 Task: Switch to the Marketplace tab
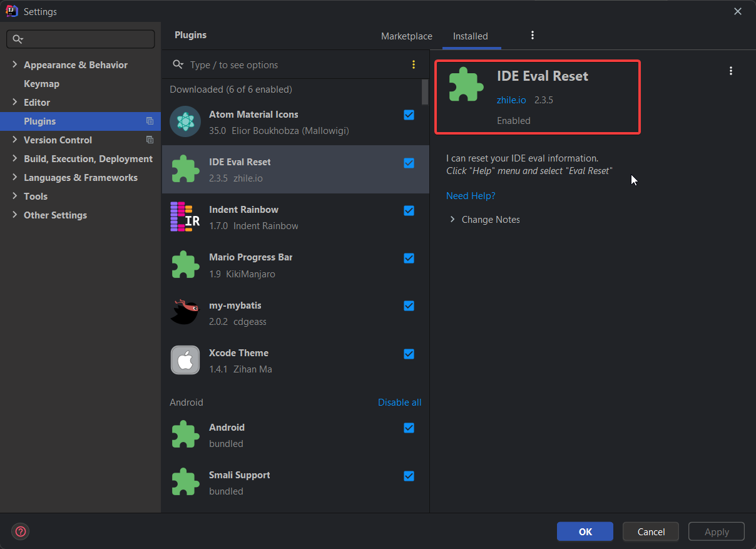click(x=407, y=36)
